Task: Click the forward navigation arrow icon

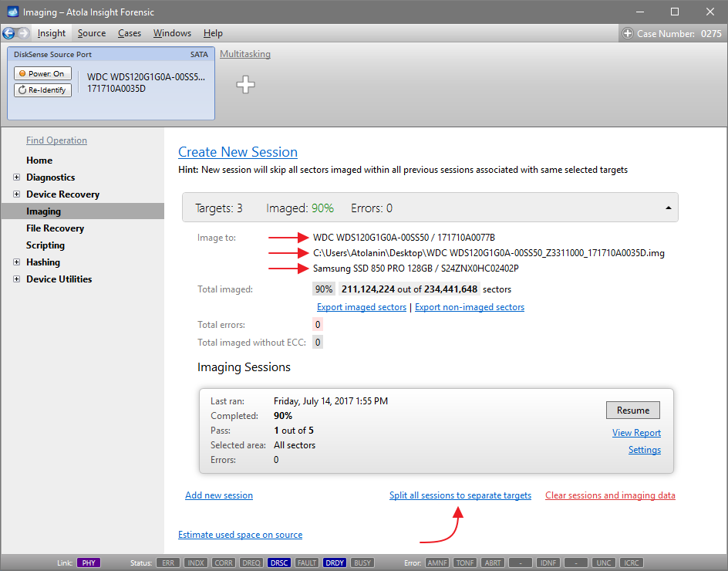Action: 24,33
